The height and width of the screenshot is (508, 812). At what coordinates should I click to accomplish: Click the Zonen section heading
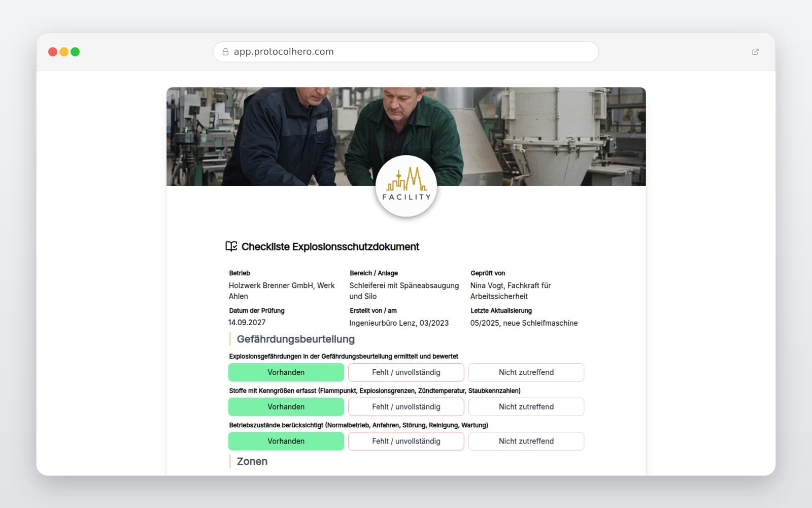[x=252, y=461]
